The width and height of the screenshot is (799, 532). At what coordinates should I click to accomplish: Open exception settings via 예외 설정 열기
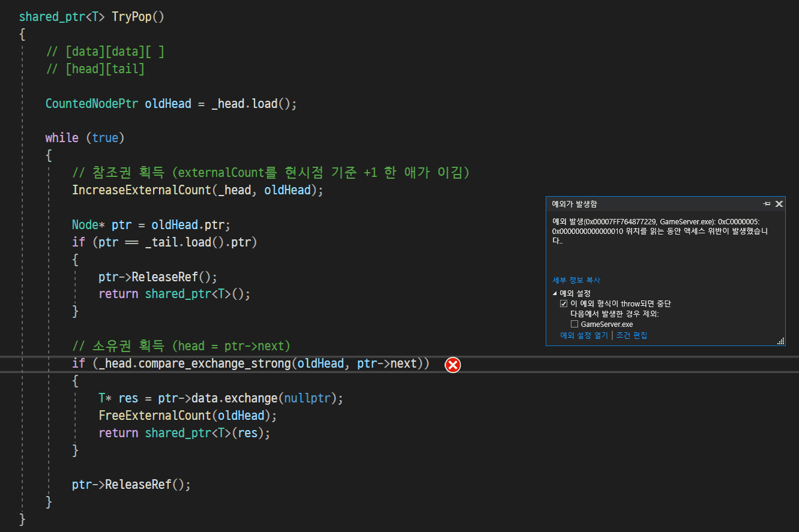click(583, 335)
